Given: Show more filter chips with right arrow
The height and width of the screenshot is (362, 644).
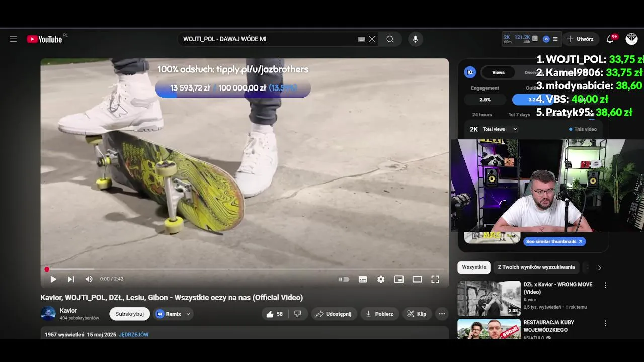Looking at the screenshot, I should point(599,268).
